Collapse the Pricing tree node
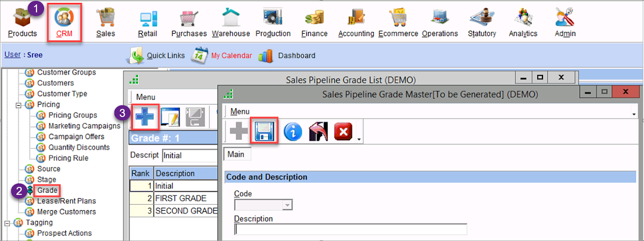This screenshot has height=241, width=644. 19,105
